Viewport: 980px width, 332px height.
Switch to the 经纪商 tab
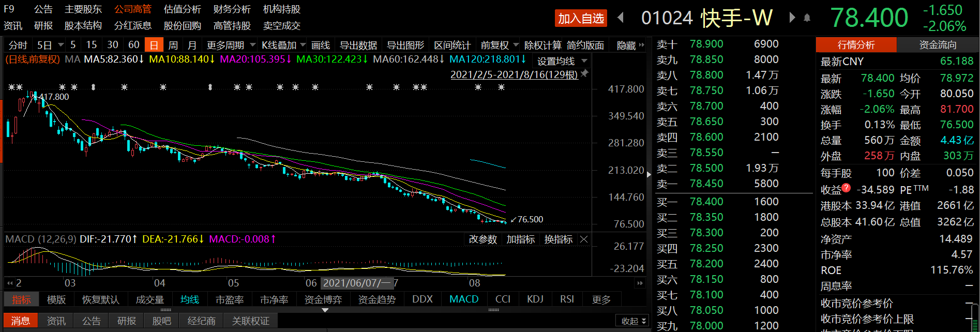[201, 321]
